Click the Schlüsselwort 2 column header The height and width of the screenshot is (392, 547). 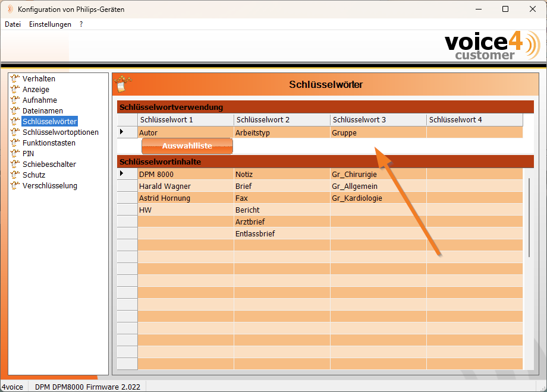point(282,119)
